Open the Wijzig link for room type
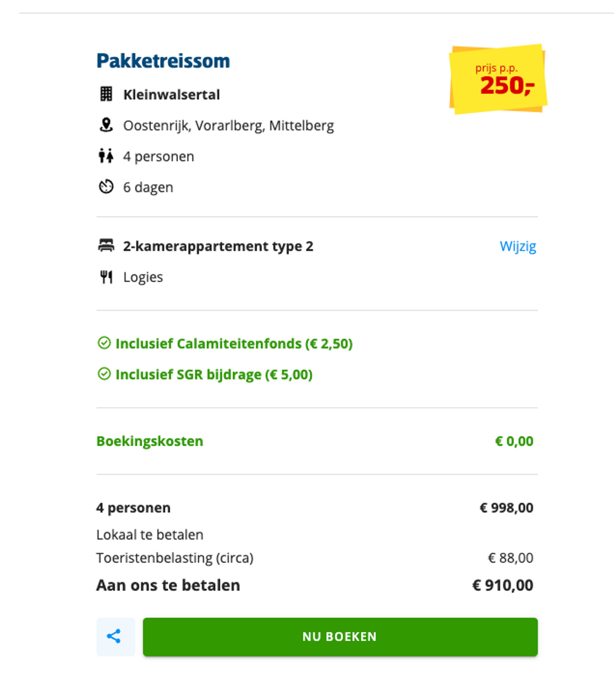The image size is (616, 693). click(x=518, y=246)
